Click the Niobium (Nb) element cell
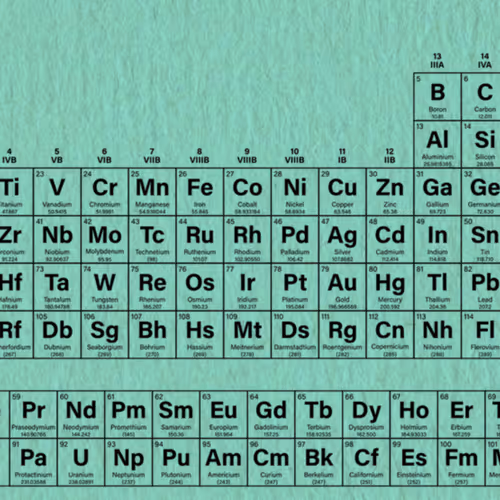Image resolution: width=500 pixels, height=500 pixels. (57, 240)
